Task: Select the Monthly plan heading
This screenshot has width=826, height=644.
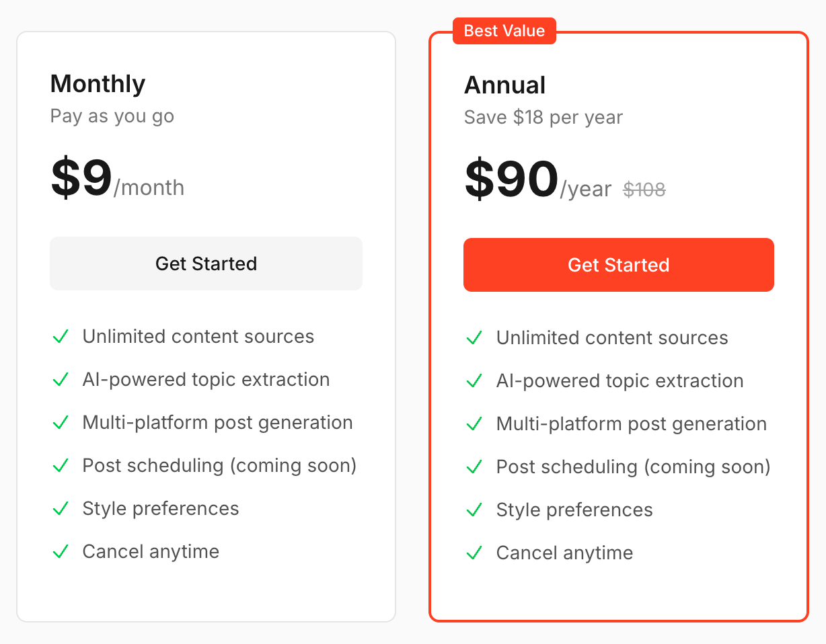Action: tap(98, 84)
